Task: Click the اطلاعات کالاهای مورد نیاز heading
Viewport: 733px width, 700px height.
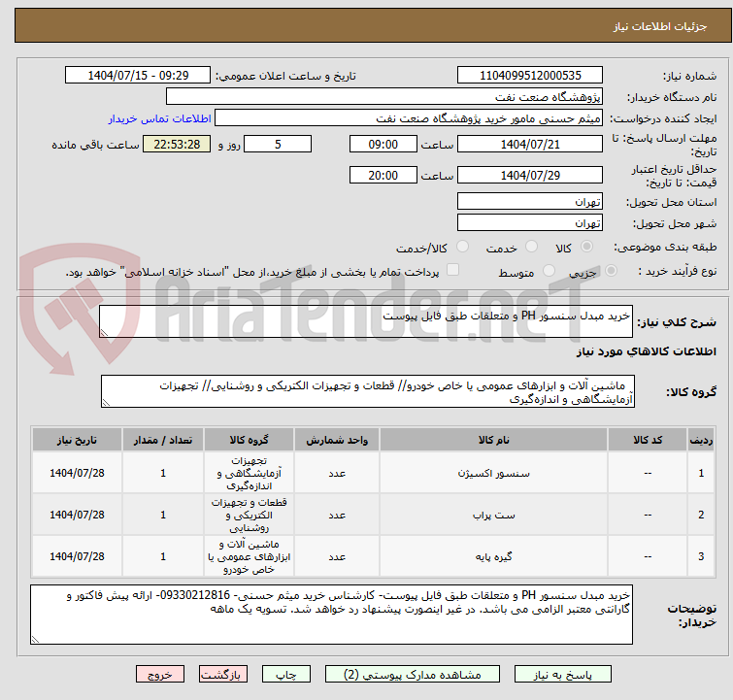Action: tap(646, 351)
